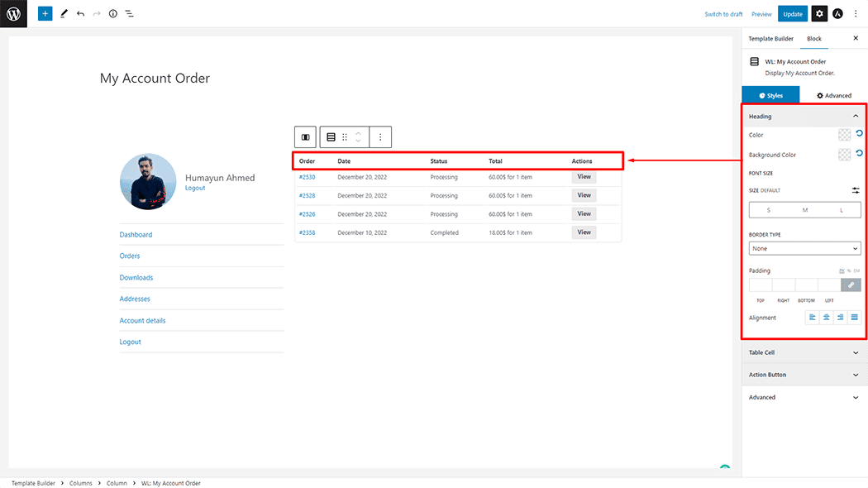Select the Tools pencil icon
The height and width of the screenshot is (488, 868).
pos(64,13)
